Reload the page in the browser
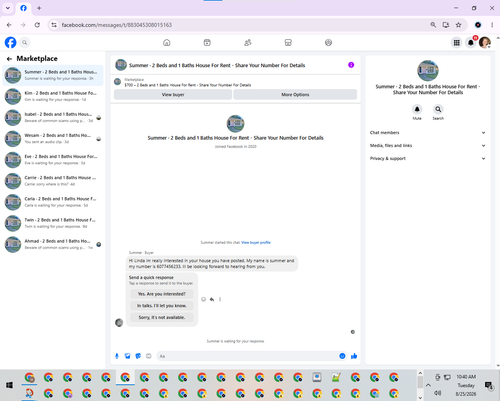The image size is (500, 401). pyautogui.click(x=37, y=25)
